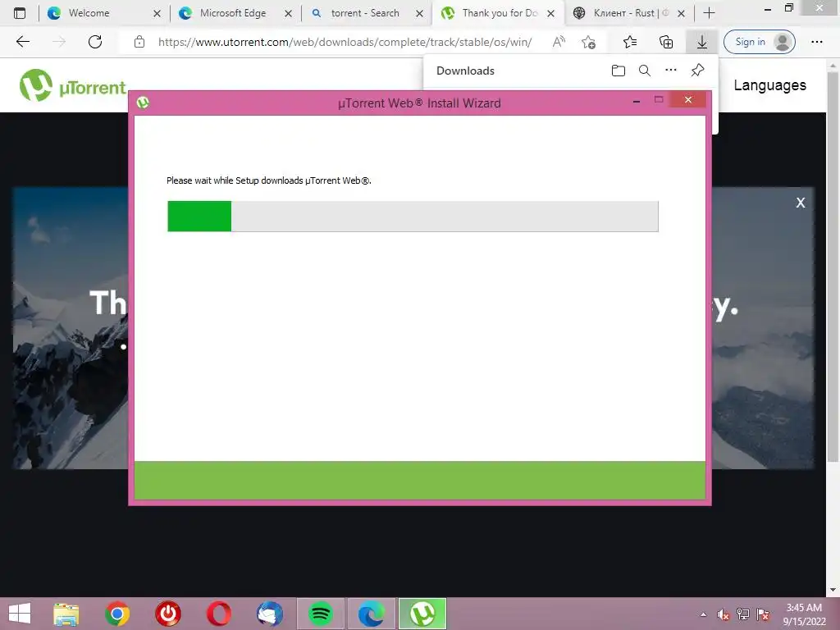Screen dimensions: 840x630
Task: Restore down the Edge browser window
Action: (788, 8)
